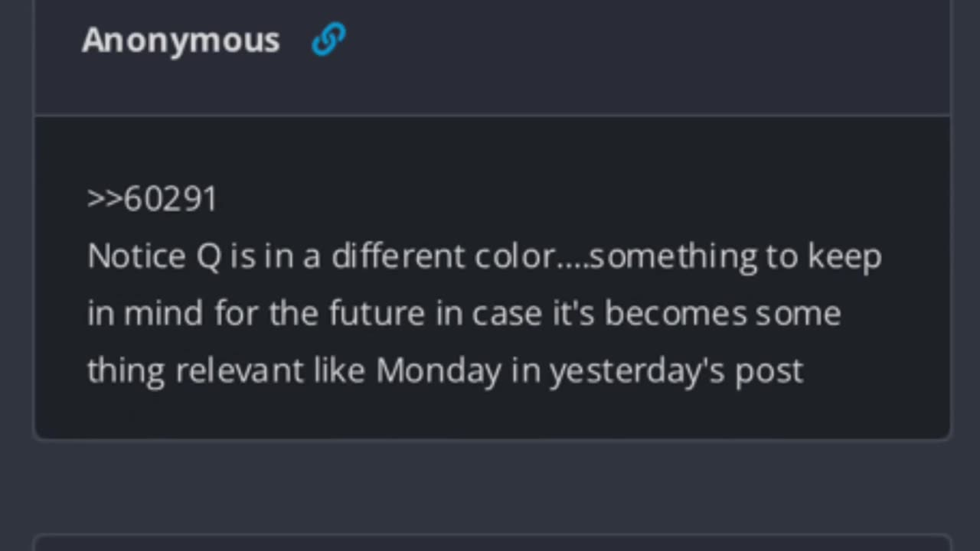
Task: Click the word "thing" starting the last line
Action: point(126,371)
